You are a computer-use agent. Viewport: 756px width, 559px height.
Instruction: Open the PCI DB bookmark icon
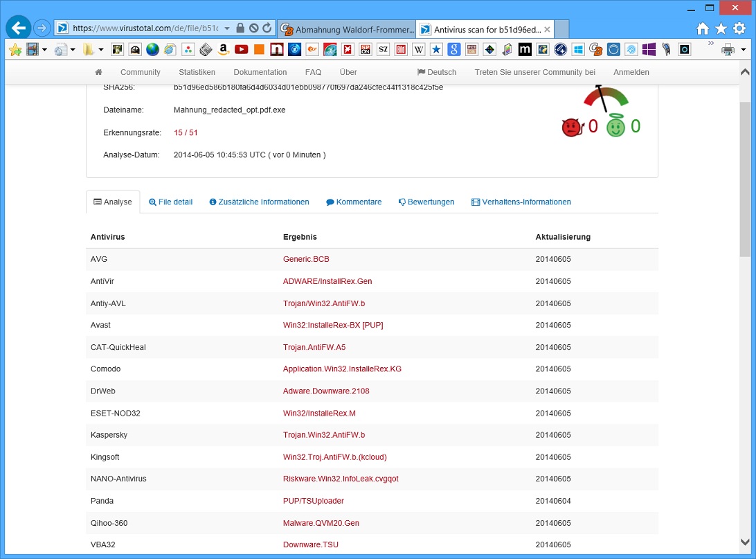tap(471, 49)
